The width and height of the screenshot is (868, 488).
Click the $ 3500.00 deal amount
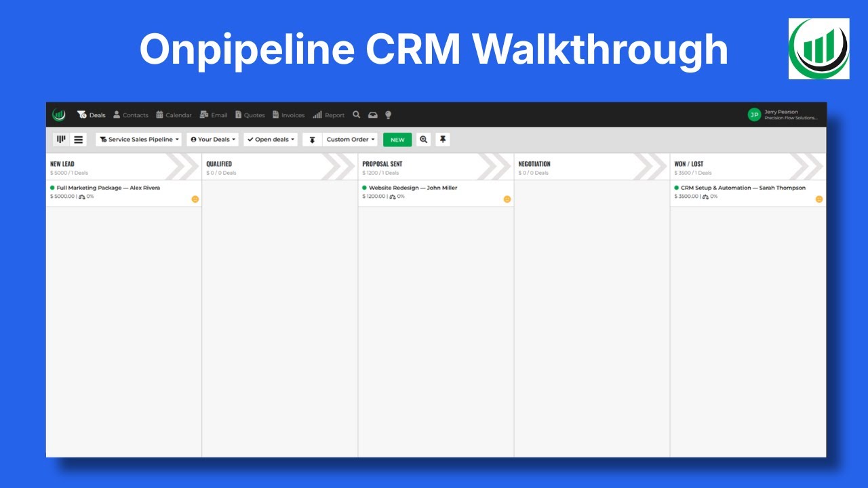pos(686,197)
